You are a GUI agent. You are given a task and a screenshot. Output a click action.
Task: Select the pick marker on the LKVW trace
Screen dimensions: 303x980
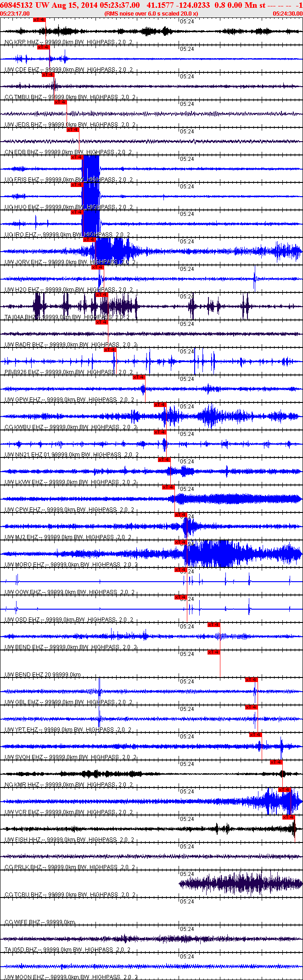click(x=164, y=460)
